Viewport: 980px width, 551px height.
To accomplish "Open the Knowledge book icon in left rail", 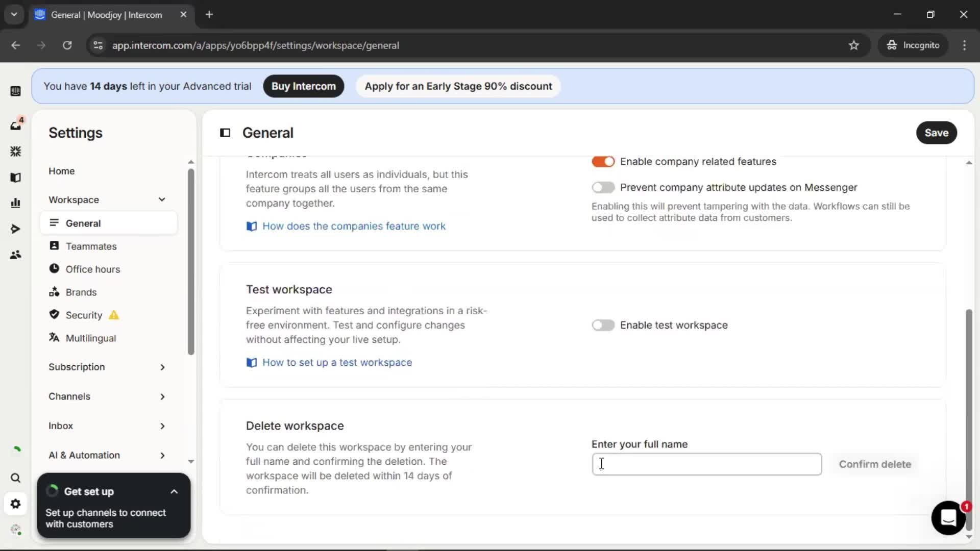I will [15, 178].
